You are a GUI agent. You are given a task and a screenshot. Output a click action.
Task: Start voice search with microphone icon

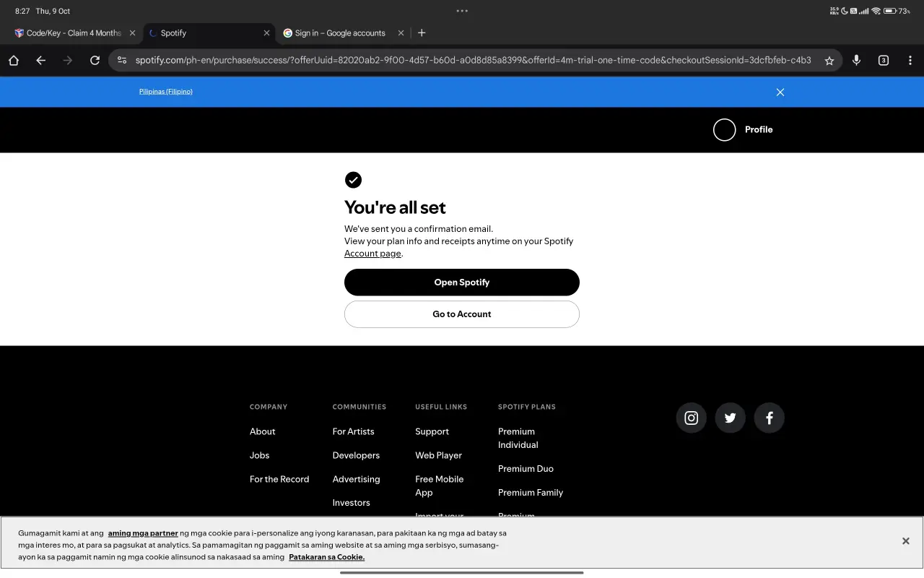tap(856, 61)
